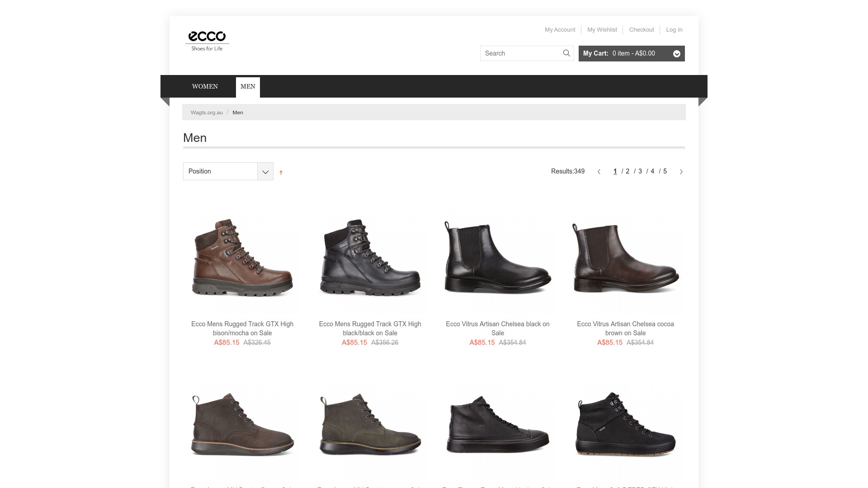Screen dimensions: 868x488
Task: Click the Results:349 count text
Action: (x=568, y=171)
